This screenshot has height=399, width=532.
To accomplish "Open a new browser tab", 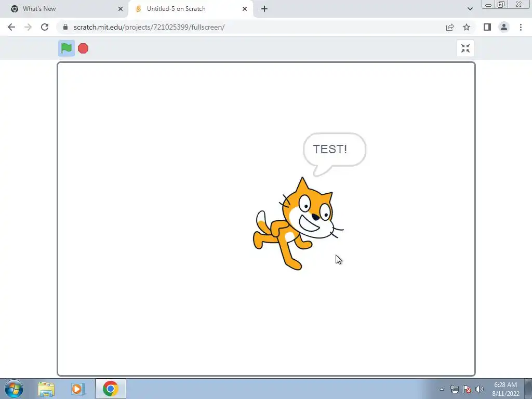I will pos(264,9).
